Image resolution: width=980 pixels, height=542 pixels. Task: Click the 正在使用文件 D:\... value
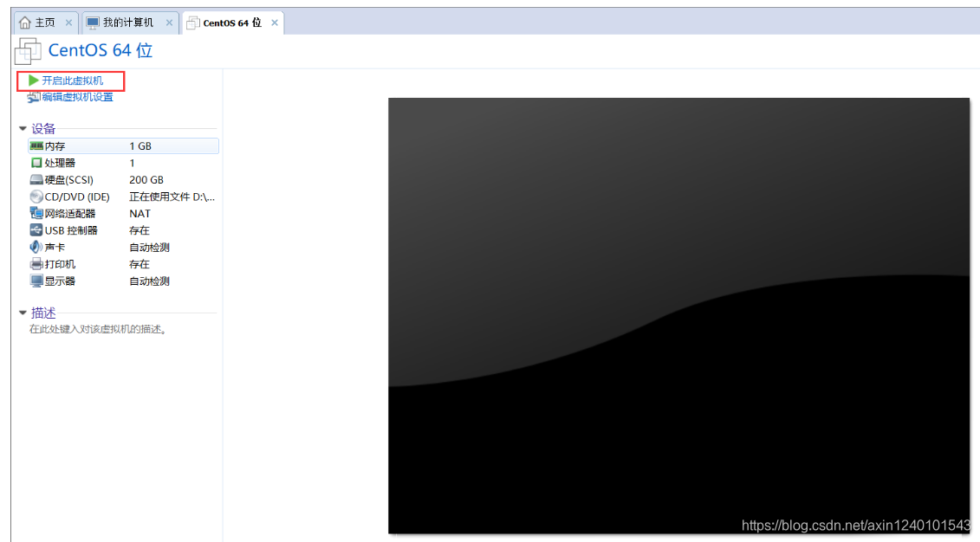click(172, 197)
